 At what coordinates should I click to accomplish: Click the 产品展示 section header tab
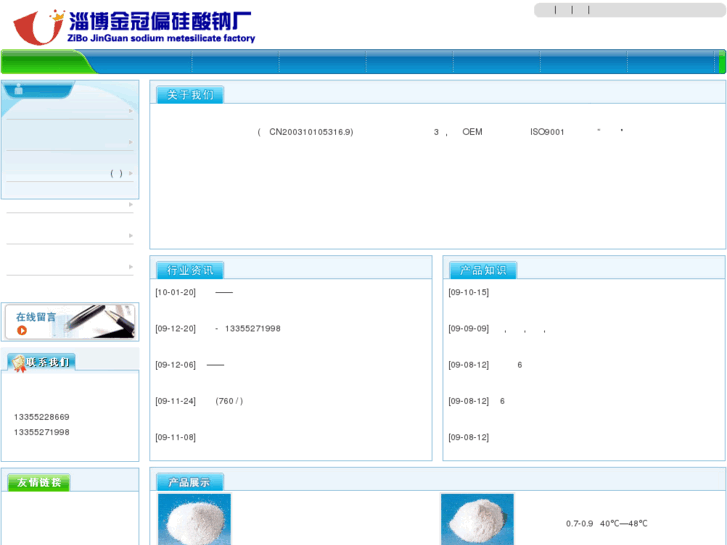pos(190,482)
